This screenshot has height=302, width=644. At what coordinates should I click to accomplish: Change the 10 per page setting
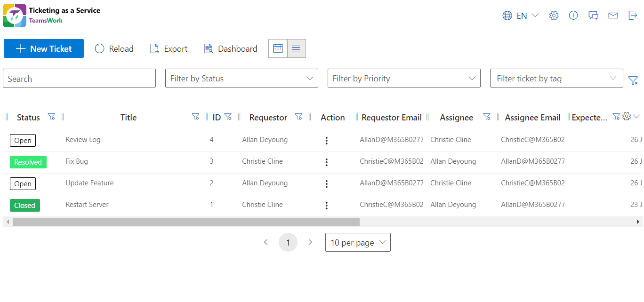tap(358, 242)
